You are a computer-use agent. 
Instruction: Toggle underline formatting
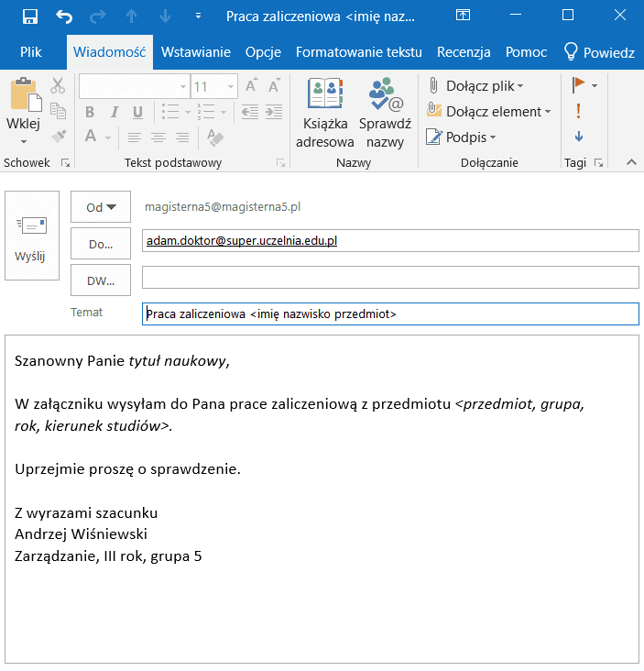[x=137, y=112]
